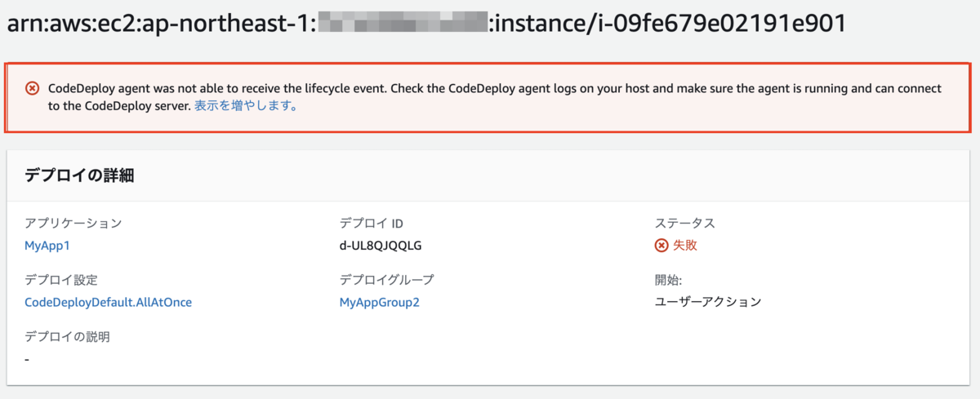Click the デプロイの詳細 panel heading
This screenshot has width=980, height=399.
(79, 175)
